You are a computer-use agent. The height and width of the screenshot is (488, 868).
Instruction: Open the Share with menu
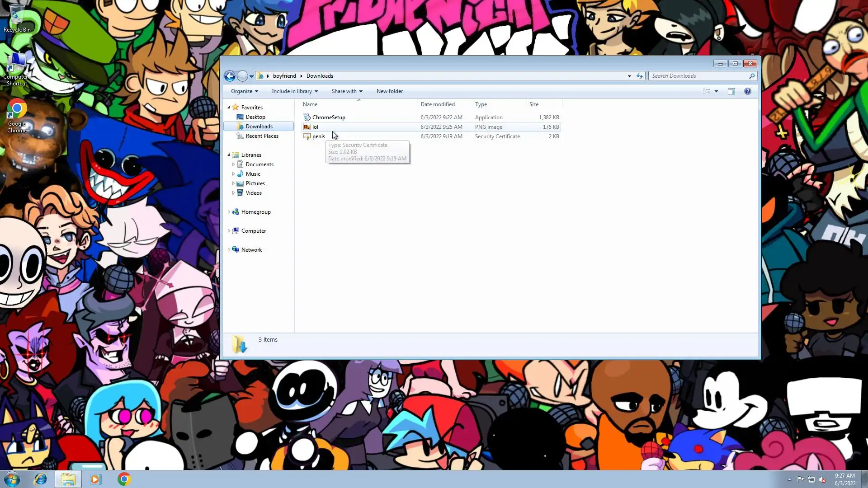click(x=347, y=91)
